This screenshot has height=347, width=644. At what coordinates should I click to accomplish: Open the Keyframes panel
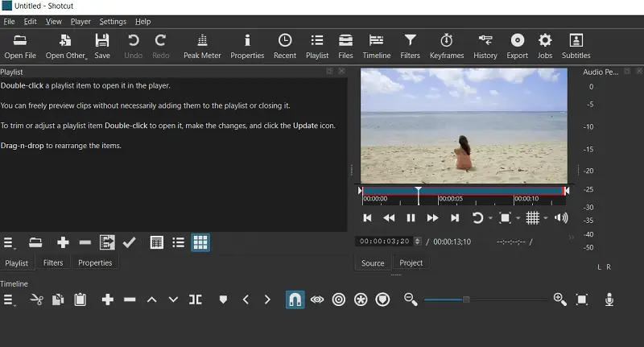point(447,47)
